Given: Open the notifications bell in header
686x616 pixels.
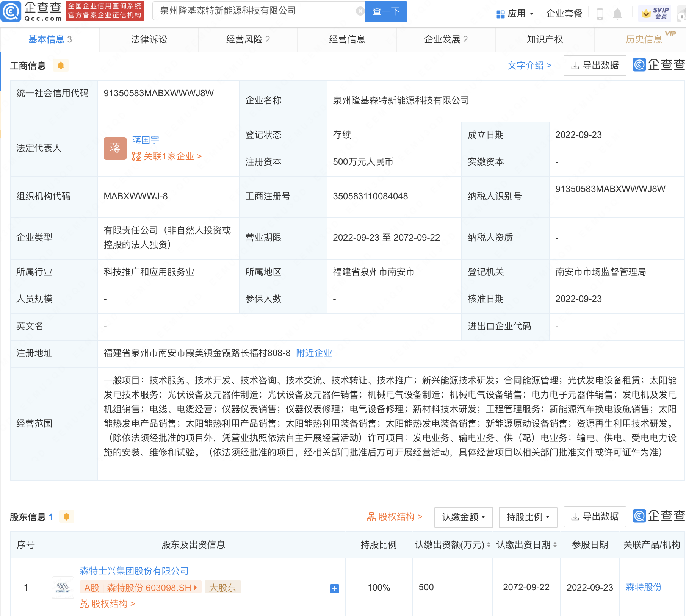Looking at the screenshot, I should [x=617, y=14].
